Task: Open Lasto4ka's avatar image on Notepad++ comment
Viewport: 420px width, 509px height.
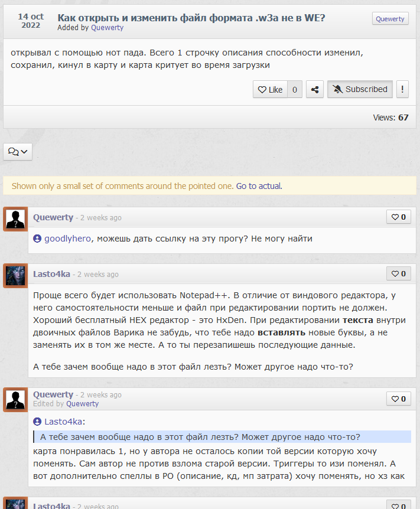Action: pos(15,276)
